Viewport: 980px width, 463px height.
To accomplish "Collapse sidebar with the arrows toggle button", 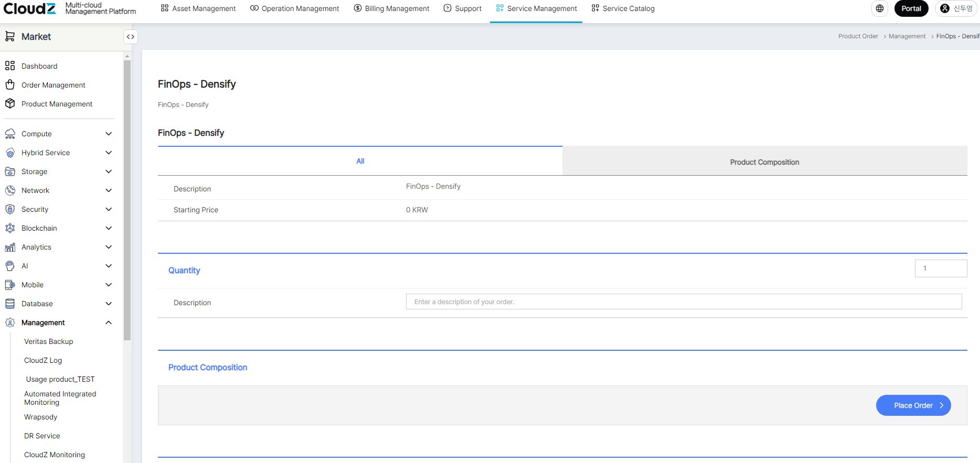I will tap(131, 37).
